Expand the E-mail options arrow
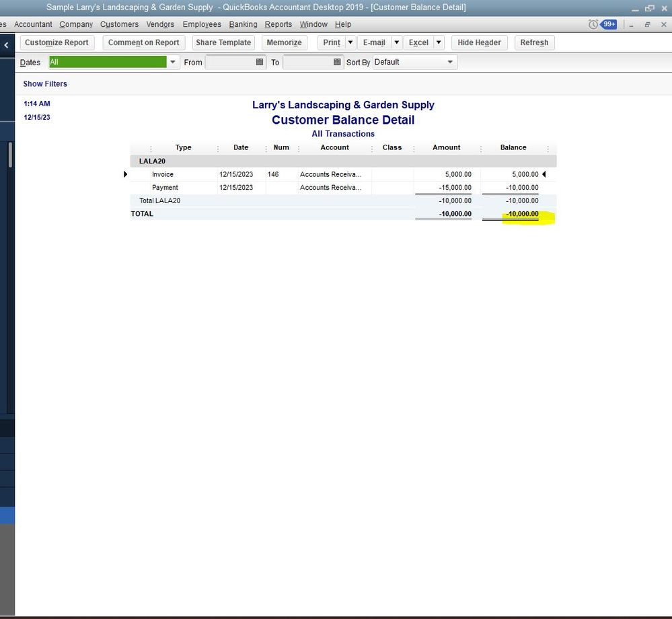The height and width of the screenshot is (619, 672). click(396, 42)
